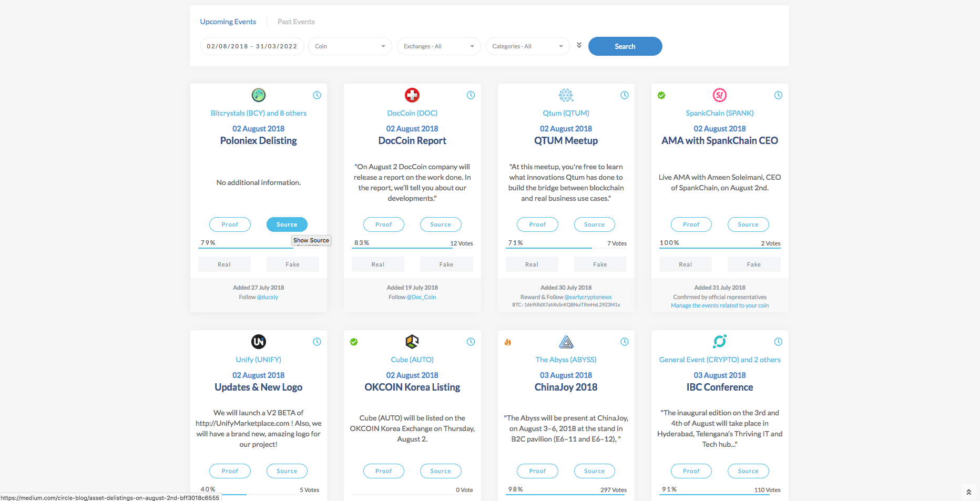Click the DocCoin red cross logo
This screenshot has width=980, height=501.
412,95
